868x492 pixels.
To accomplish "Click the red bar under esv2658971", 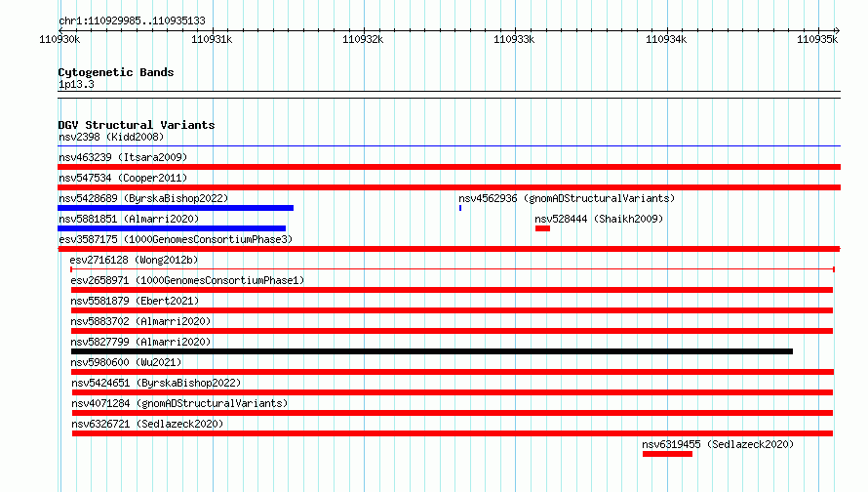I will pos(452,290).
